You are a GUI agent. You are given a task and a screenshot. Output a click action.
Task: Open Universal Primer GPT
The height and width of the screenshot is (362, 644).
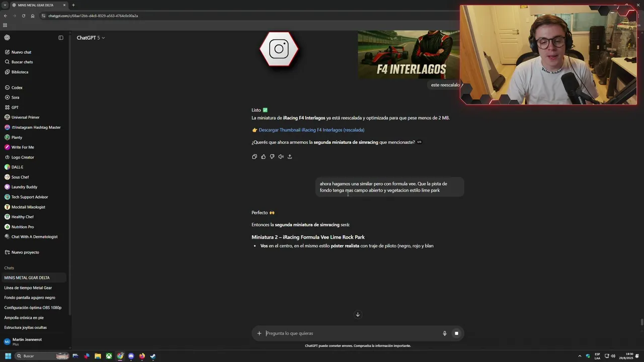(x=25, y=117)
